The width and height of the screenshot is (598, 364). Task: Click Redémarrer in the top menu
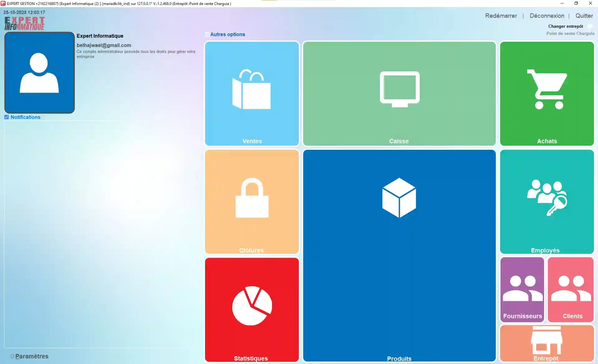click(x=501, y=16)
